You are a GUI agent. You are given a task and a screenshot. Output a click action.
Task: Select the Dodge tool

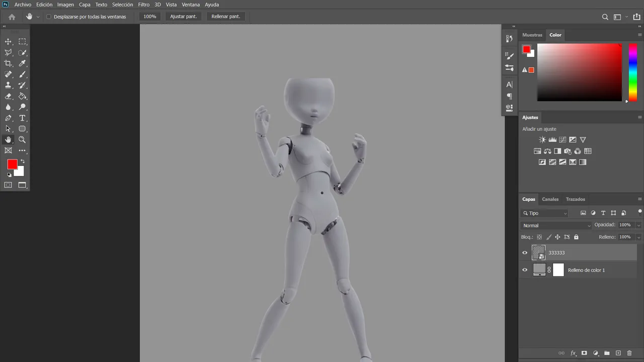click(x=22, y=107)
